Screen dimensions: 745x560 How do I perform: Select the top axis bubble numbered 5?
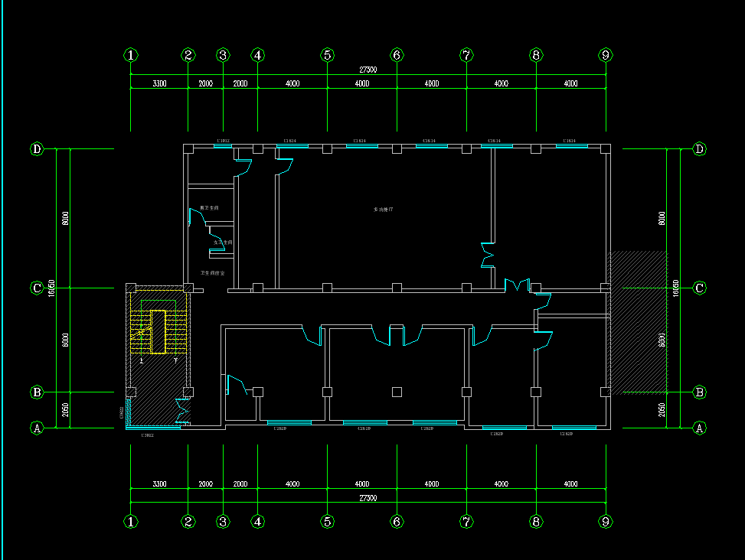[x=328, y=55]
